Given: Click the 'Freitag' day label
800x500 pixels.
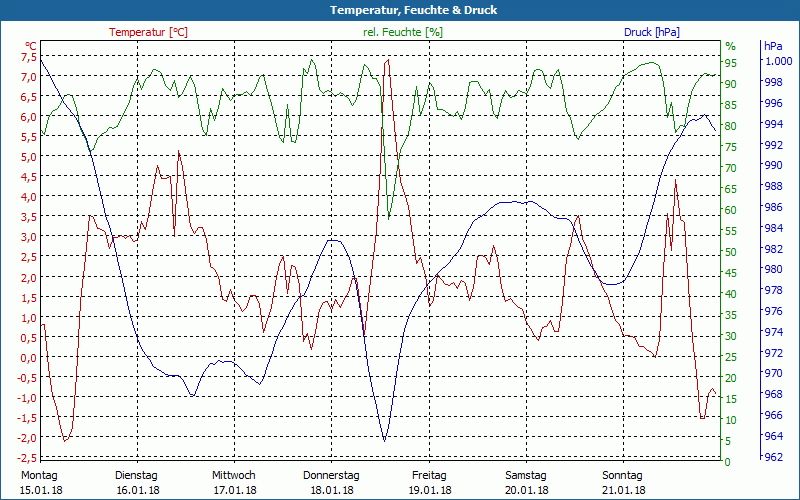Looking at the screenshot, I should coord(429,475).
